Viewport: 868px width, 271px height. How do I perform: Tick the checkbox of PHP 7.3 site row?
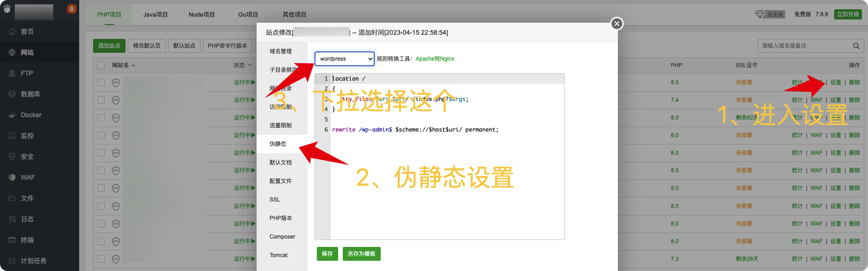pos(101,259)
